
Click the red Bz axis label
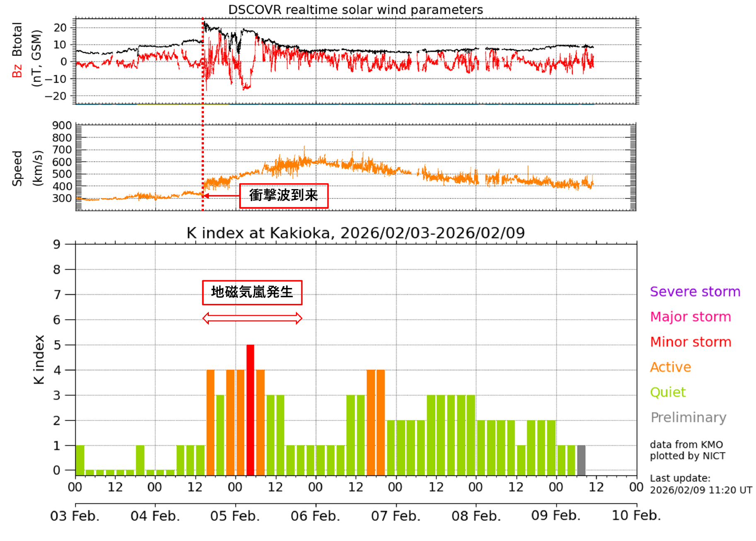point(17,71)
